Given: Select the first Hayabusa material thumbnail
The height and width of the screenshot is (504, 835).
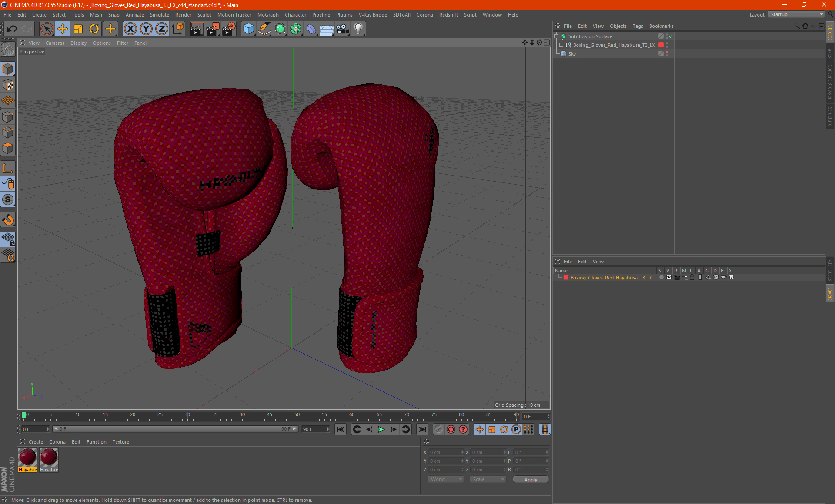Looking at the screenshot, I should pyautogui.click(x=27, y=460).
